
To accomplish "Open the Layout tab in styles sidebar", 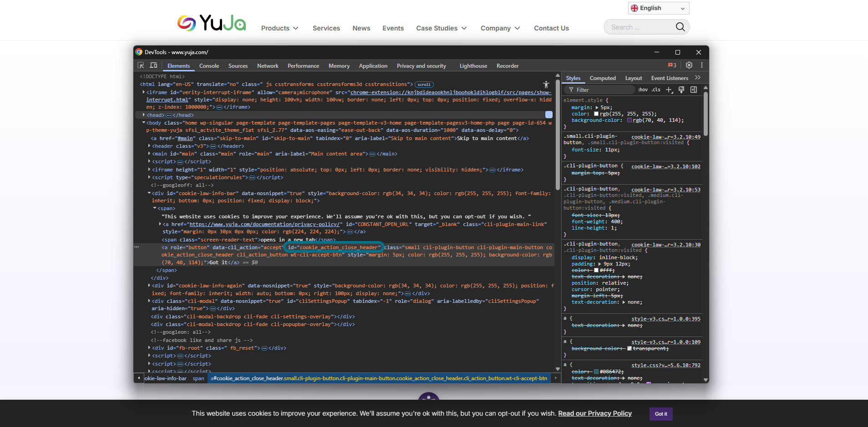I will (x=634, y=78).
